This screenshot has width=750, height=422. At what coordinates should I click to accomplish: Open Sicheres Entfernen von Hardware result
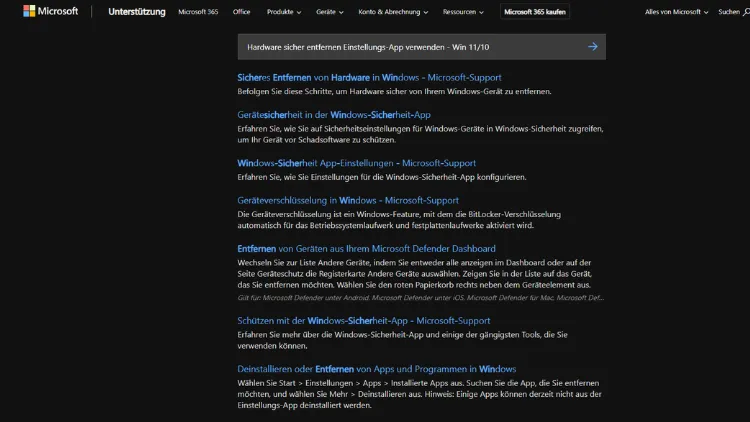point(369,78)
